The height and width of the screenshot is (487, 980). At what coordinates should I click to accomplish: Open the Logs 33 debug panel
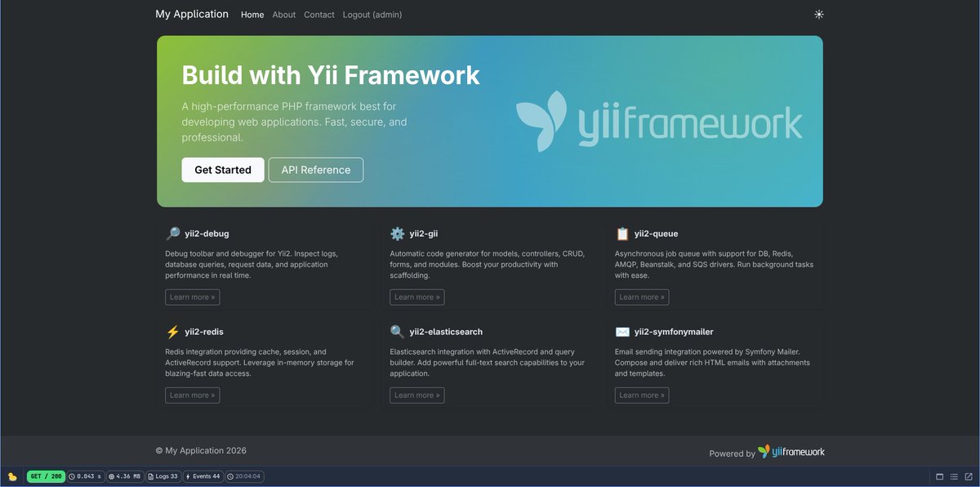point(163,476)
